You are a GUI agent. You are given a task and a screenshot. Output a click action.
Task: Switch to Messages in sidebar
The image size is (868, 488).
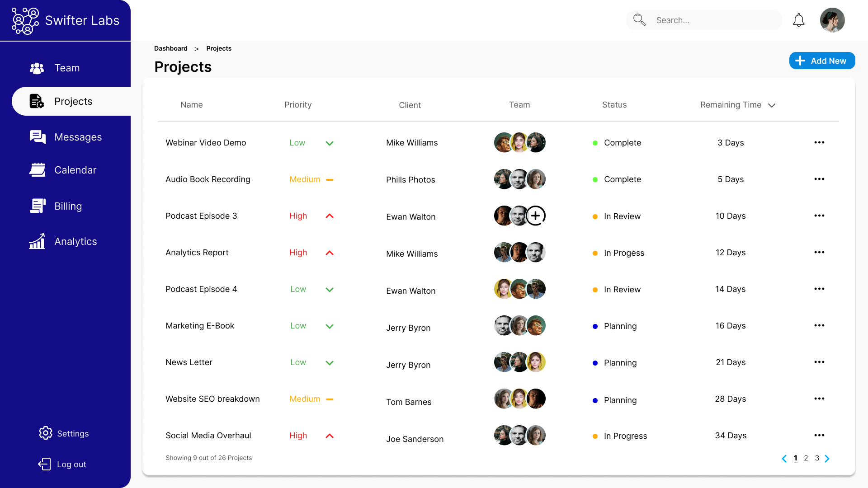click(x=78, y=137)
